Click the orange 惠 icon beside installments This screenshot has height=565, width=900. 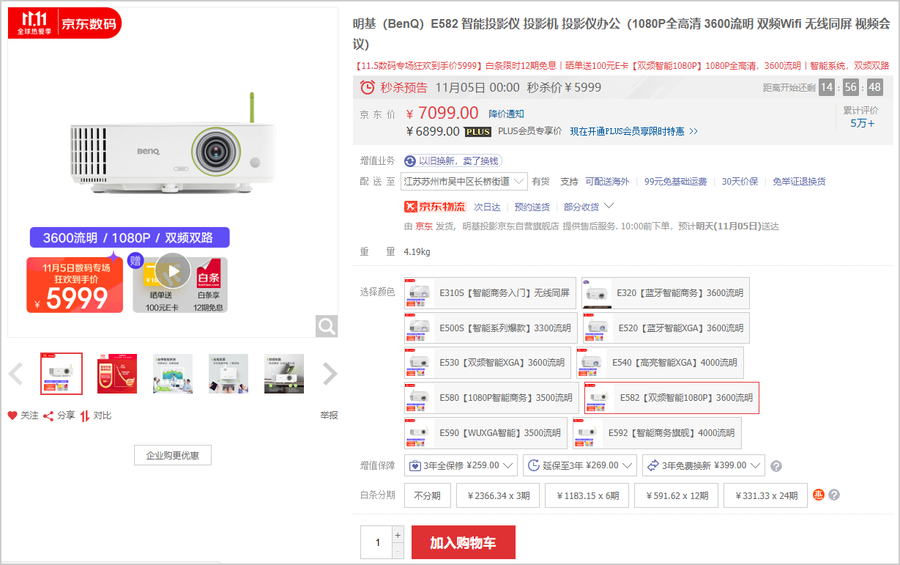pyautogui.click(x=818, y=494)
